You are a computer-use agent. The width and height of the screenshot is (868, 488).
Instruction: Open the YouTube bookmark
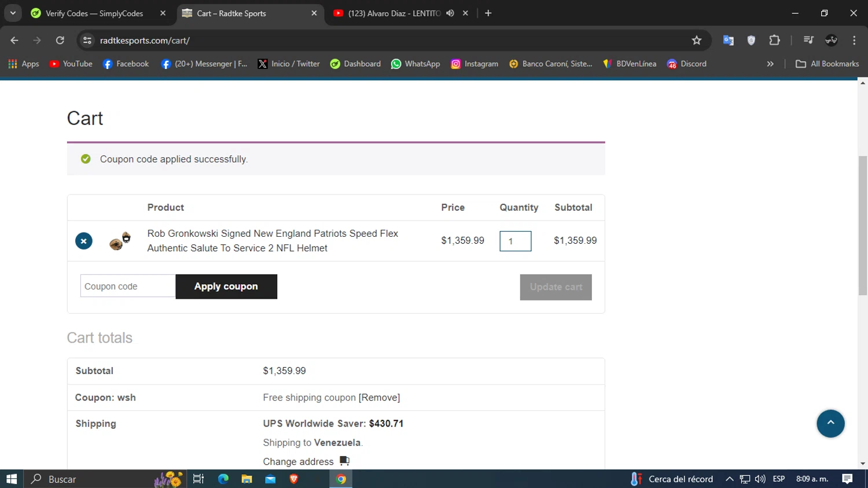click(71, 64)
